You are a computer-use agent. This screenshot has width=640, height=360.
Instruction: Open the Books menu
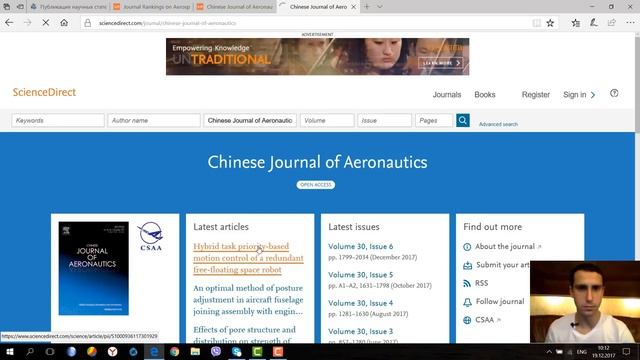coord(485,95)
